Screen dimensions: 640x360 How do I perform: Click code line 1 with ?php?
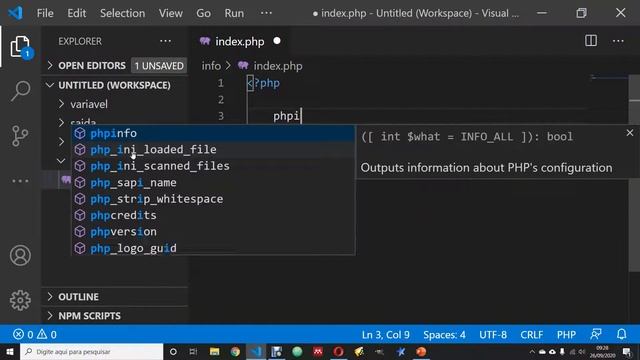tap(264, 83)
